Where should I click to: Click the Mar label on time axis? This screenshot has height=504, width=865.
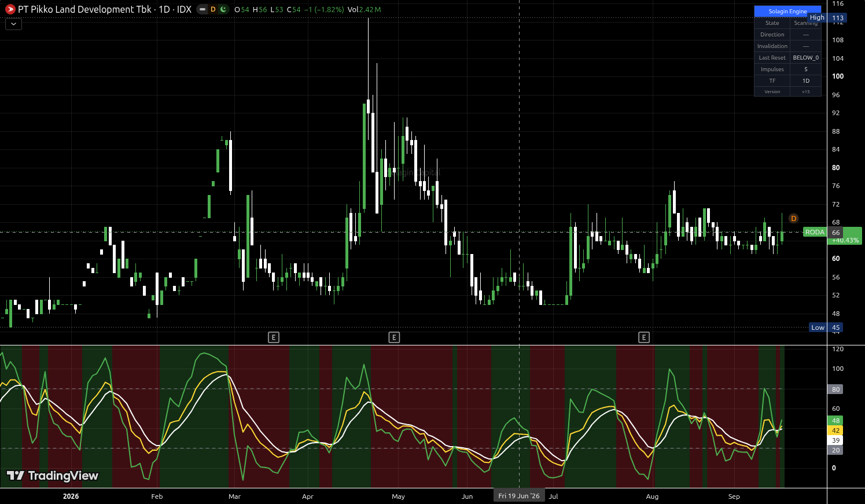point(234,496)
